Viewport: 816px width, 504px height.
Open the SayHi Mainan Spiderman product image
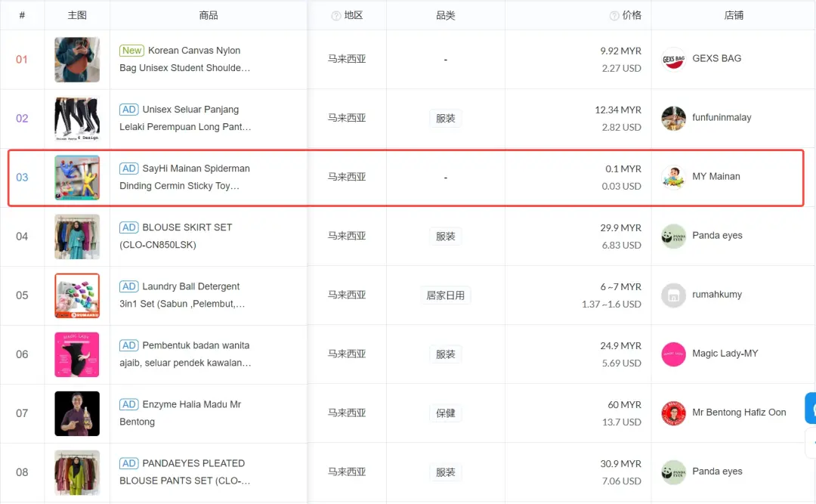[77, 178]
